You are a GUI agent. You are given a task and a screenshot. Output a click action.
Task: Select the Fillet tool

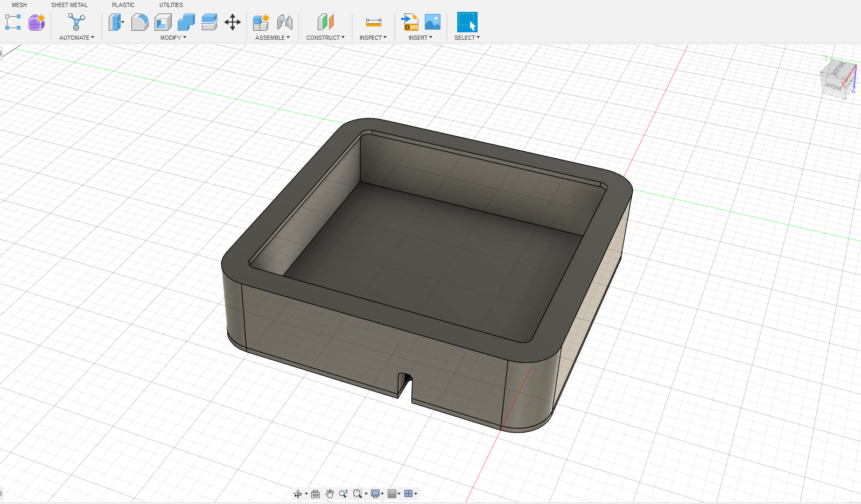point(139,22)
